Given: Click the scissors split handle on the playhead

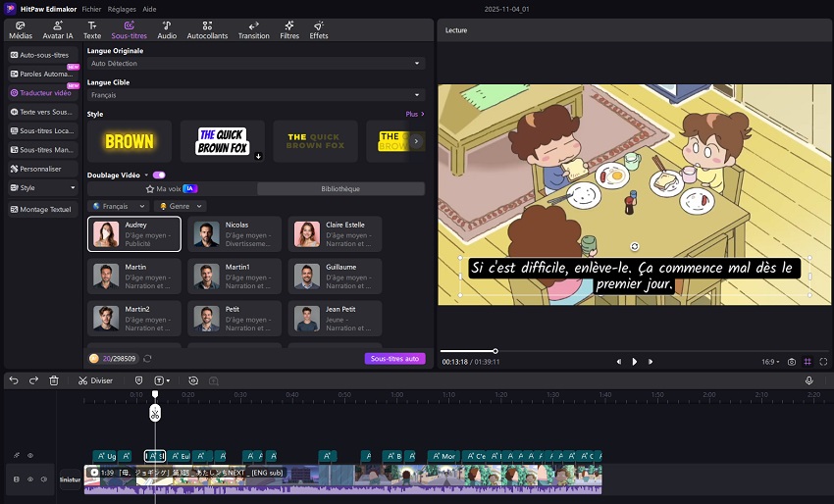Looking at the screenshot, I should [x=155, y=413].
